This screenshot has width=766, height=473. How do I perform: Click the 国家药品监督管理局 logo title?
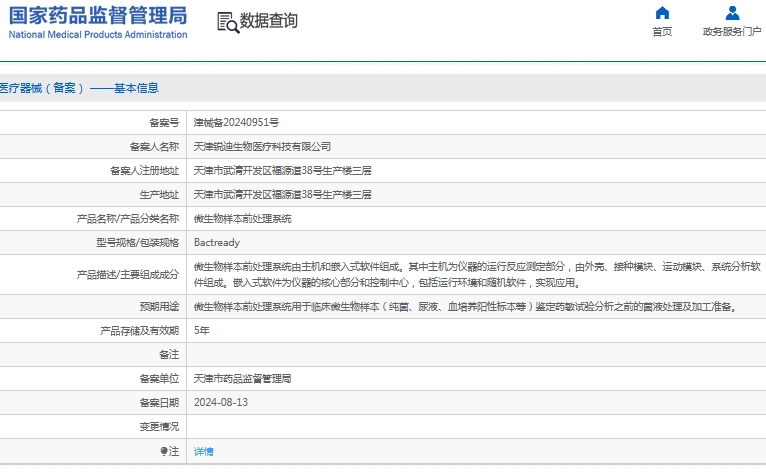(98, 16)
